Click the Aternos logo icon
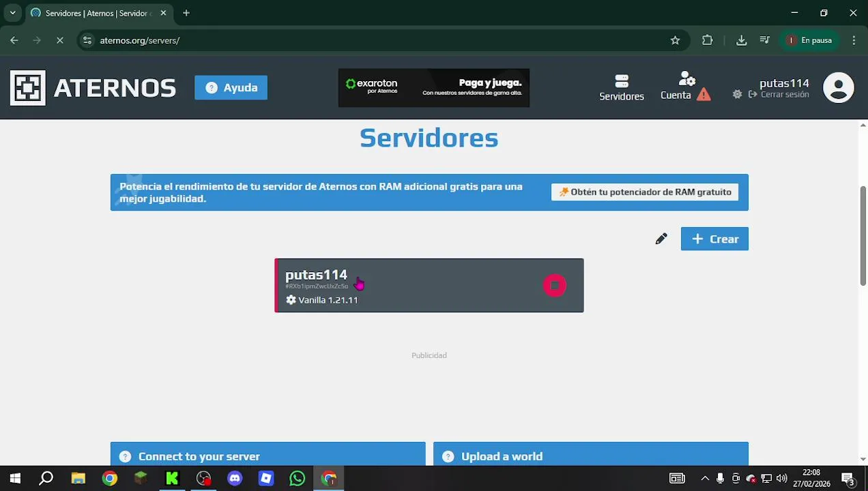 pyautogui.click(x=28, y=88)
